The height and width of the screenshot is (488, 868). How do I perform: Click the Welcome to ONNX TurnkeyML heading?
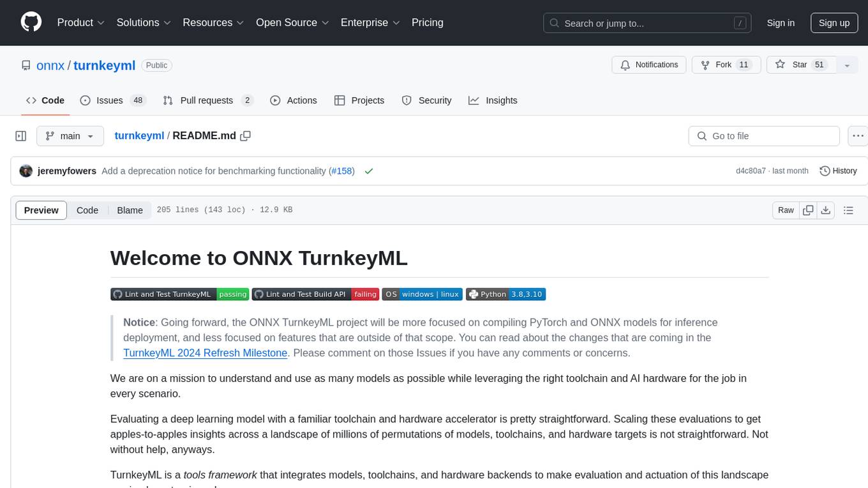[259, 258]
